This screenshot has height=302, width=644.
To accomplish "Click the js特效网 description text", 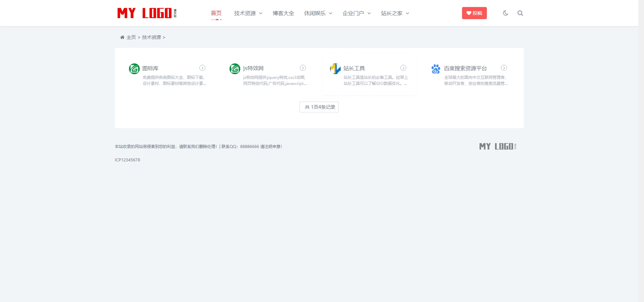I will click(x=275, y=81).
